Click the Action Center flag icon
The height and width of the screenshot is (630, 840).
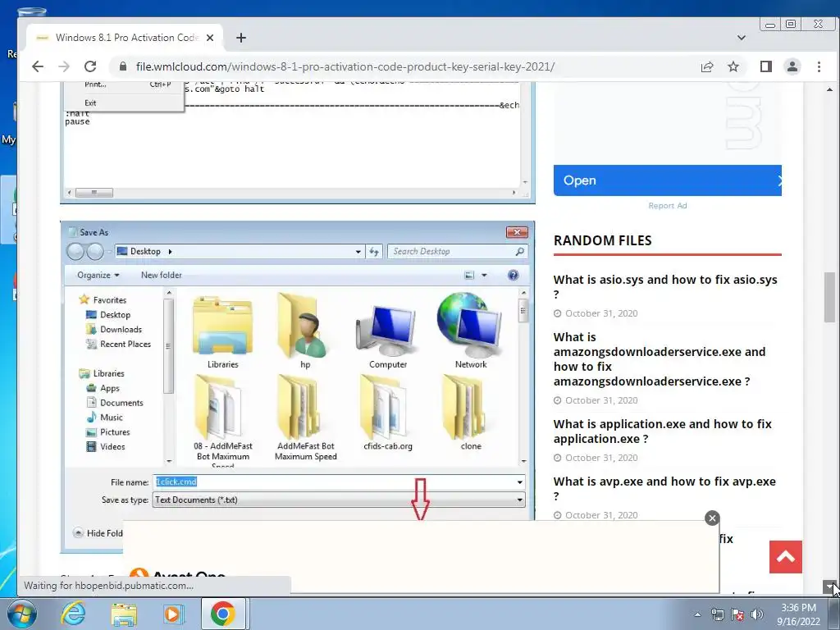(737, 614)
